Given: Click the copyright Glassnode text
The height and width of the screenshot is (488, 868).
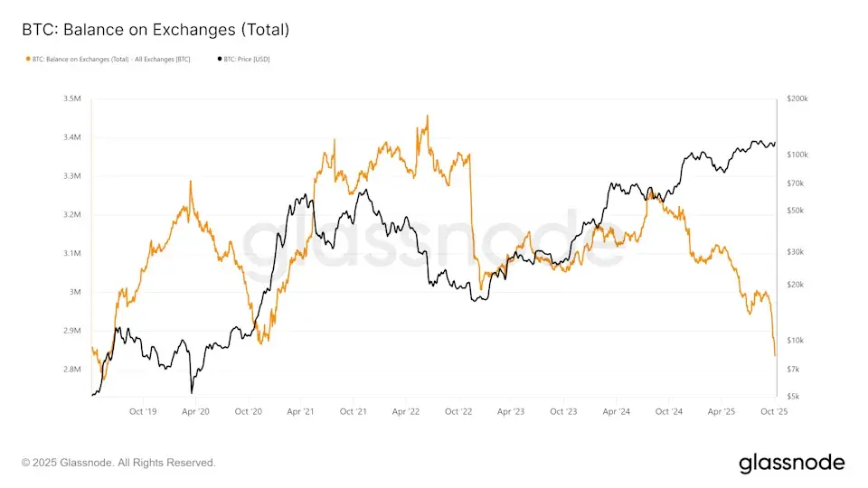Looking at the screenshot, I should click(x=118, y=463).
